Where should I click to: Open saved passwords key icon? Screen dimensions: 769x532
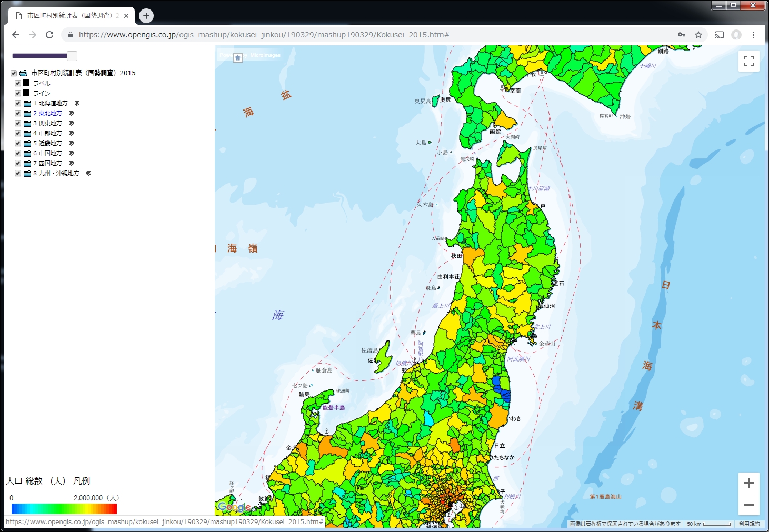pyautogui.click(x=682, y=35)
